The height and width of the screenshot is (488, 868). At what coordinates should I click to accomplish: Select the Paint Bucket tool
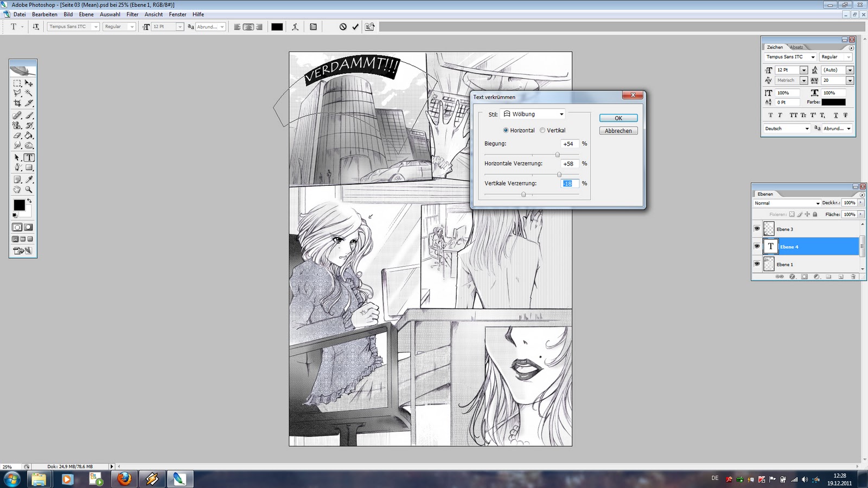[29, 135]
